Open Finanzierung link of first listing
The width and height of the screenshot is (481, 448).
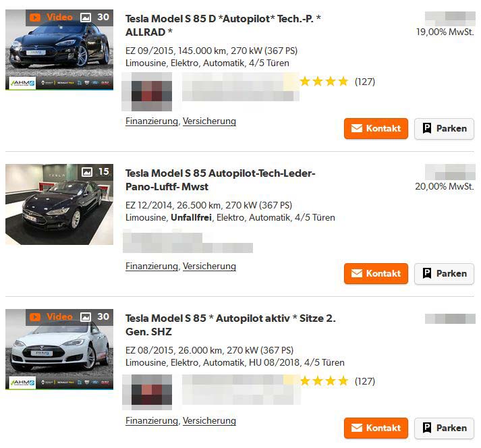(152, 121)
